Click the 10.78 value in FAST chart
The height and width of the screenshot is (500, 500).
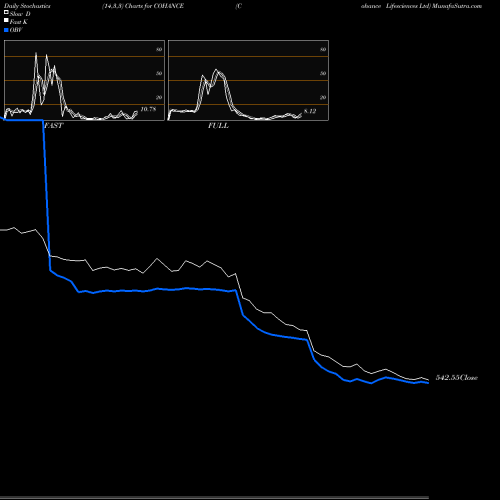(x=148, y=109)
